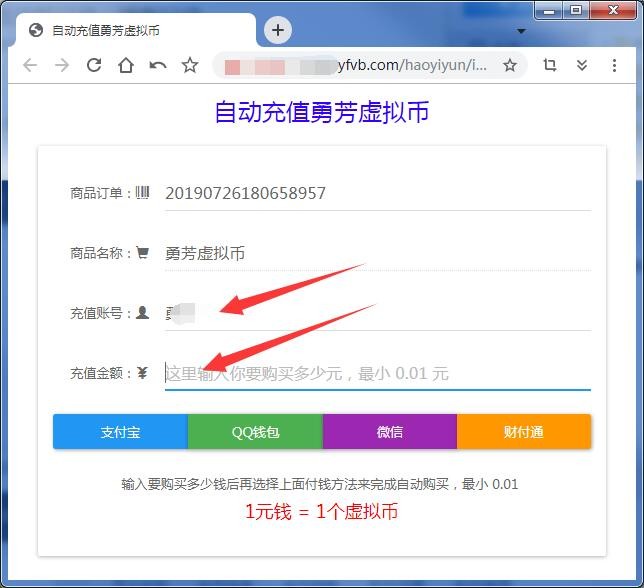Screen dimensions: 644x588
Task: Maximize the browser window
Action: [x=576, y=10]
